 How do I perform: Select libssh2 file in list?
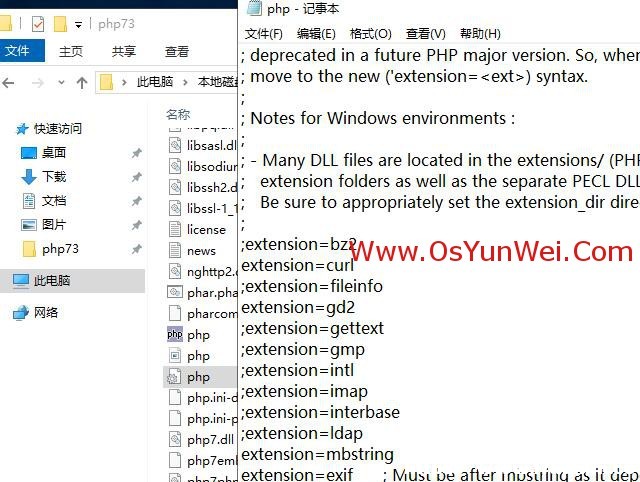coord(202,187)
